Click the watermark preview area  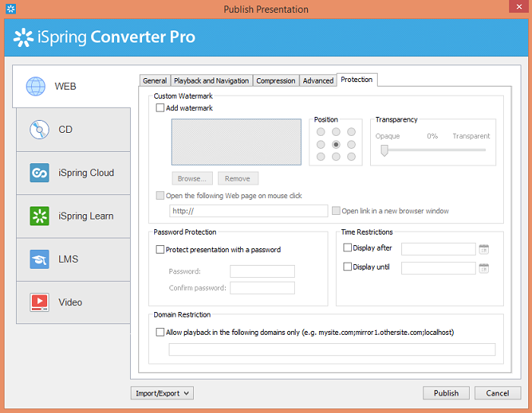coord(236,142)
